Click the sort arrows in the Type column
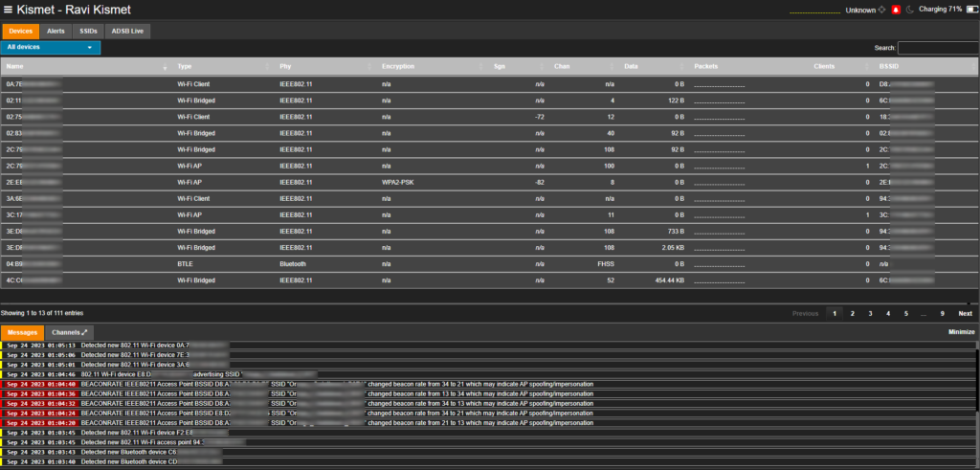The width and height of the screenshot is (980, 470). [x=267, y=67]
